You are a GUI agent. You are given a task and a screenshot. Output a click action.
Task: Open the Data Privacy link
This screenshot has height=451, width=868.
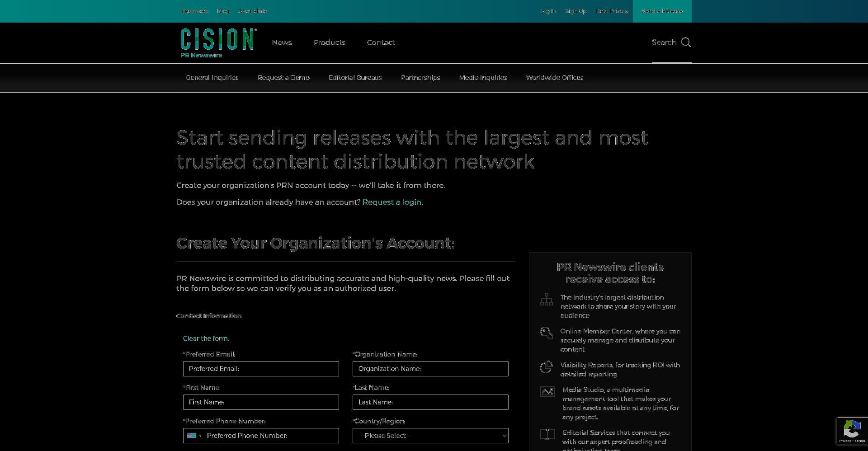coord(612,11)
